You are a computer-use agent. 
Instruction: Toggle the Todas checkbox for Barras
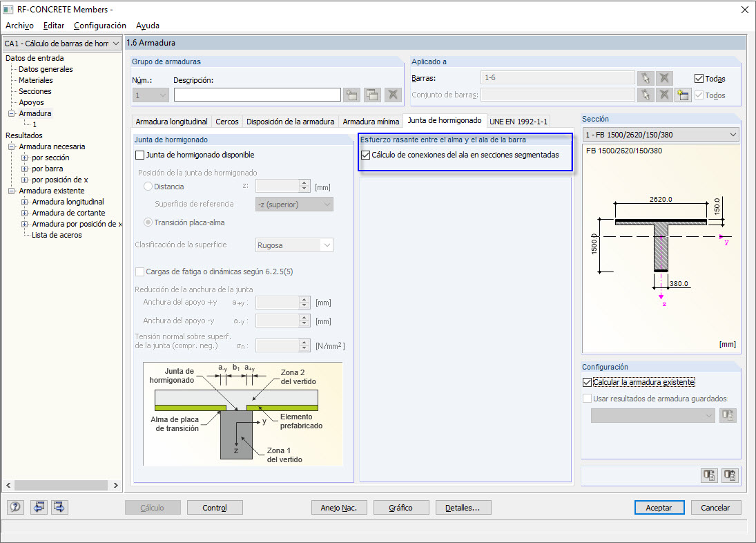[699, 78]
